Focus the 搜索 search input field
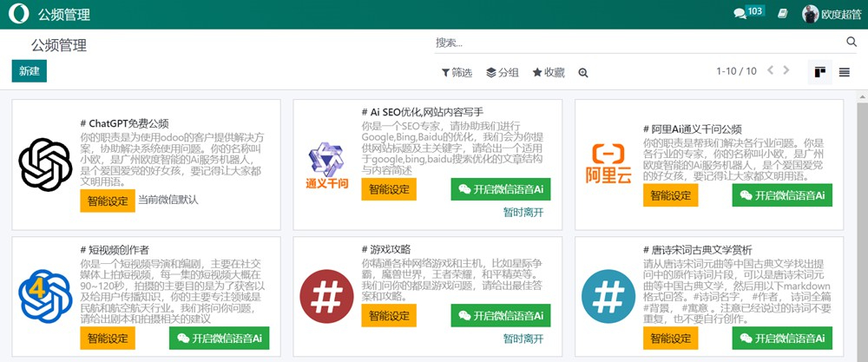Screen dimensions: 868x362 (x=640, y=42)
